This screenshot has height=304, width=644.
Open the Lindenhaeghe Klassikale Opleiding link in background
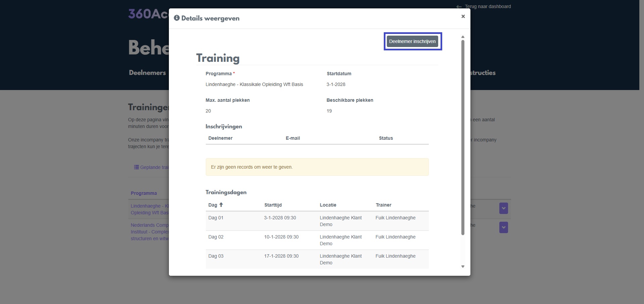(150, 209)
